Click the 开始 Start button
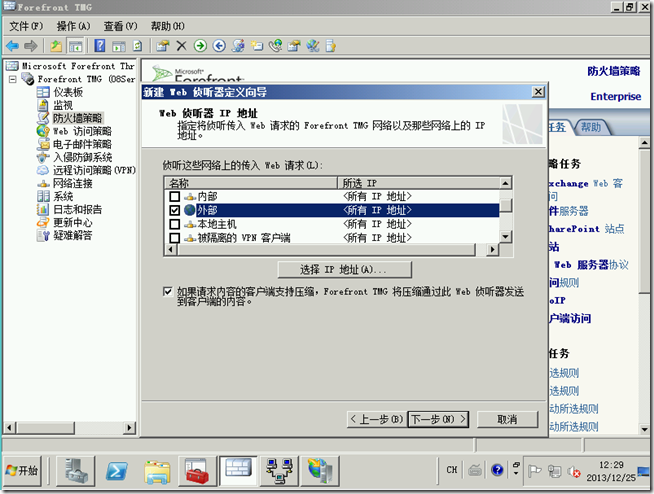Image resolution: width=654 pixels, height=494 pixels. pyautogui.click(x=23, y=471)
